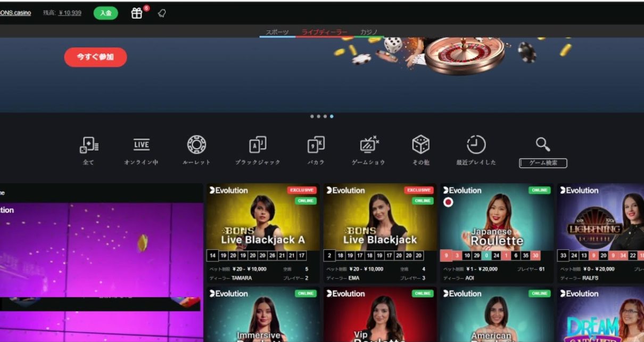The height and width of the screenshot is (342, 644).
Task: Click the Evolution logo on Japanese Roulette card
Action: (x=461, y=190)
